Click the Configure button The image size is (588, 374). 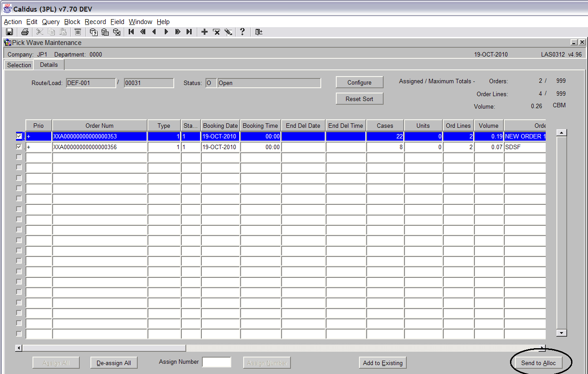359,82
